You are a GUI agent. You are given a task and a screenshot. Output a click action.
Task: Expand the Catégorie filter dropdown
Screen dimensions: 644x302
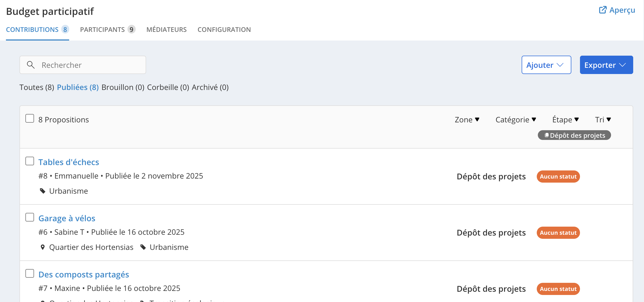coord(515,119)
